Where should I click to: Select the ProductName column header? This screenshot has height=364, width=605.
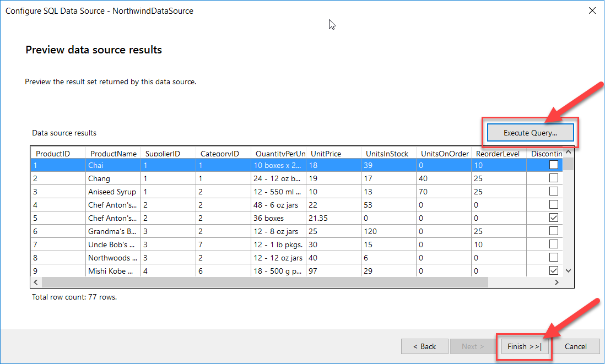113,153
